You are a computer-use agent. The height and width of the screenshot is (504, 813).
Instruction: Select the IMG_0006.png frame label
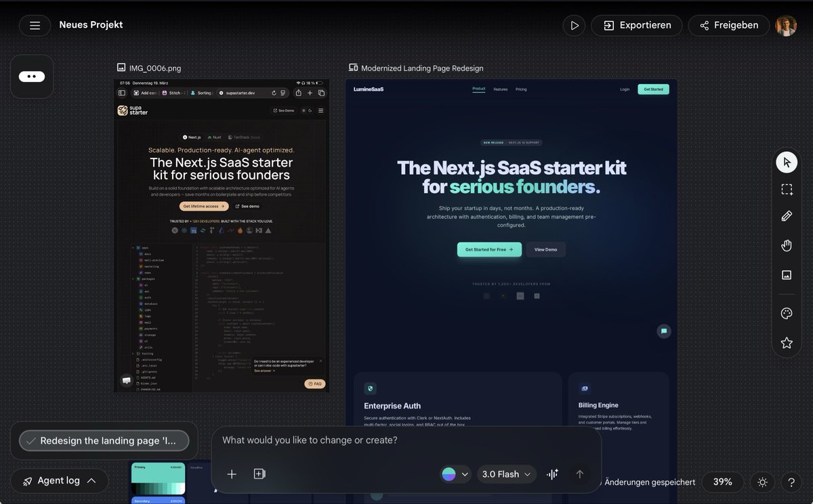click(x=155, y=68)
